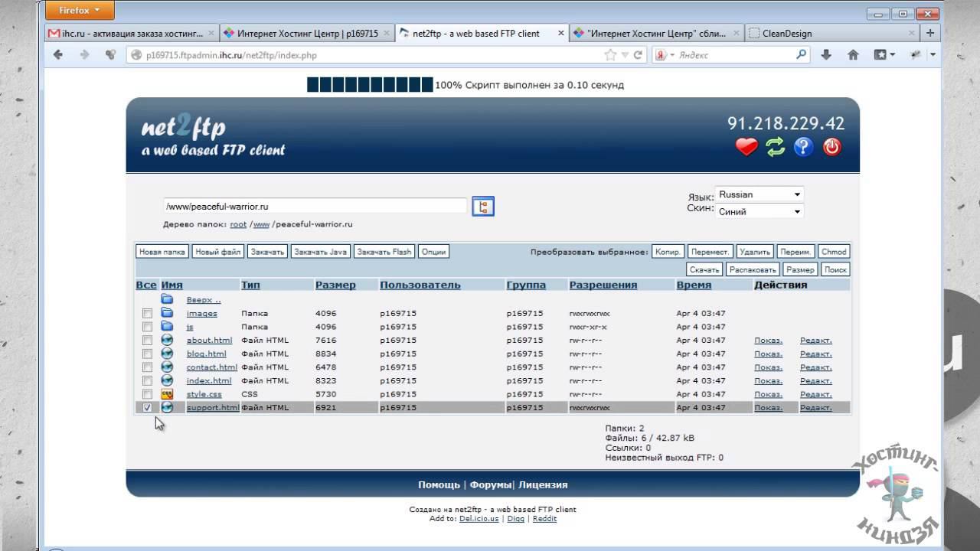
Task: Go to the browser home page icon
Action: coord(853,55)
